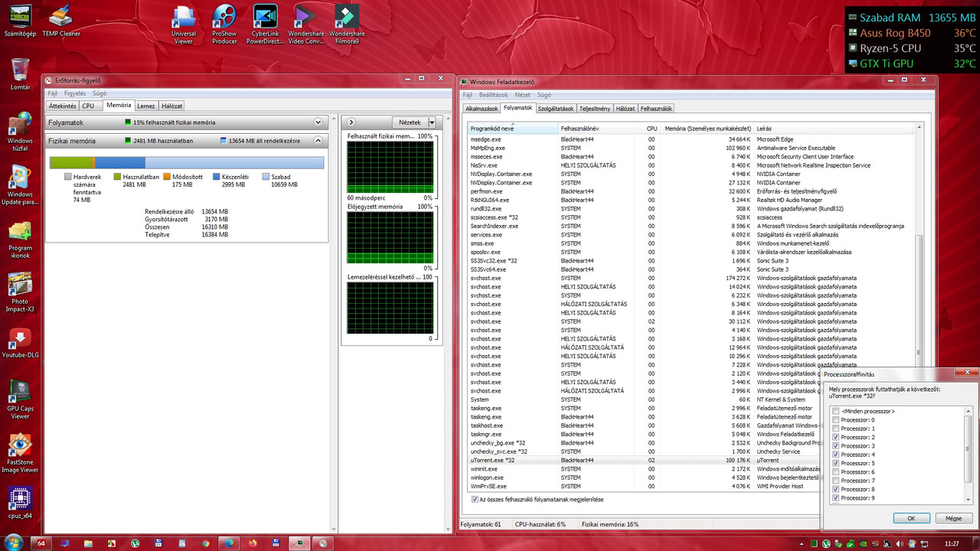This screenshot has width=980, height=551.
Task: Collapse the Fizikai memória section chevron
Action: 318,141
